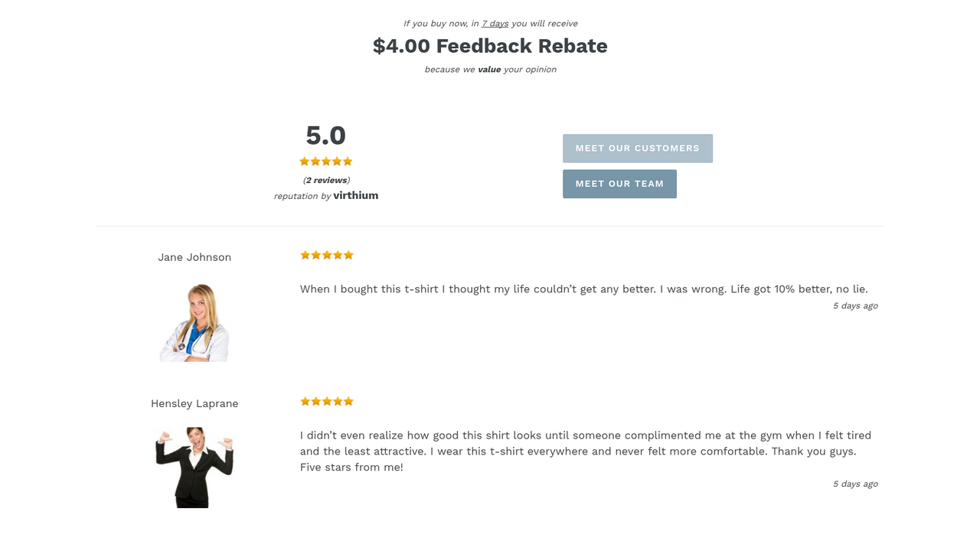Select the reviewer name Jane Johnson
Viewport: 980px width, 551px height.
[194, 257]
